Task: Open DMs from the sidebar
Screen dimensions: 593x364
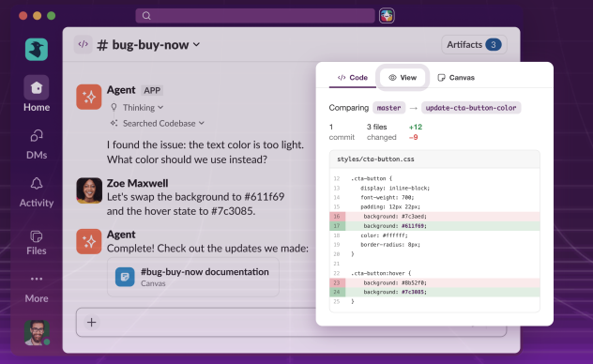Action: (x=37, y=144)
